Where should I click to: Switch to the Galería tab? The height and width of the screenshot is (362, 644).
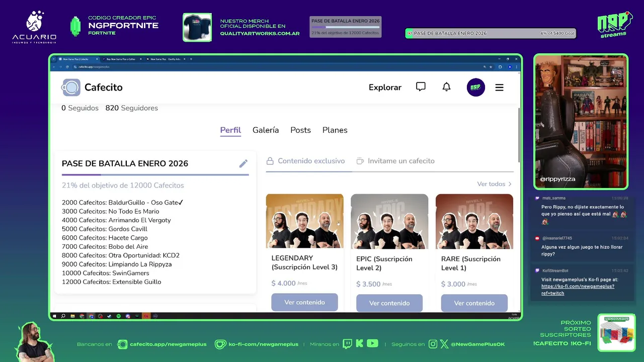click(x=266, y=130)
